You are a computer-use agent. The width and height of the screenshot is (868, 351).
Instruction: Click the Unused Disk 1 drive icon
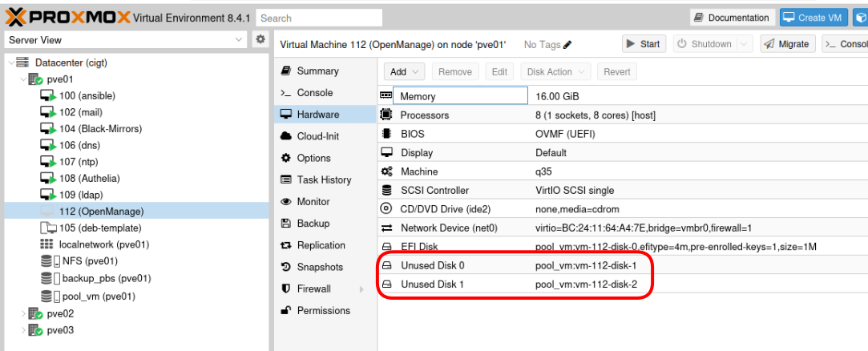tap(386, 284)
